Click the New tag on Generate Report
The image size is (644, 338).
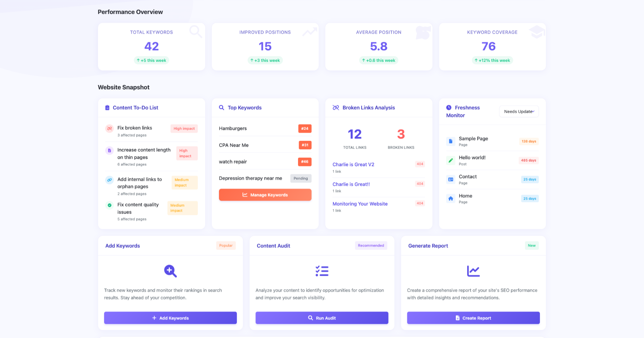tap(532, 245)
